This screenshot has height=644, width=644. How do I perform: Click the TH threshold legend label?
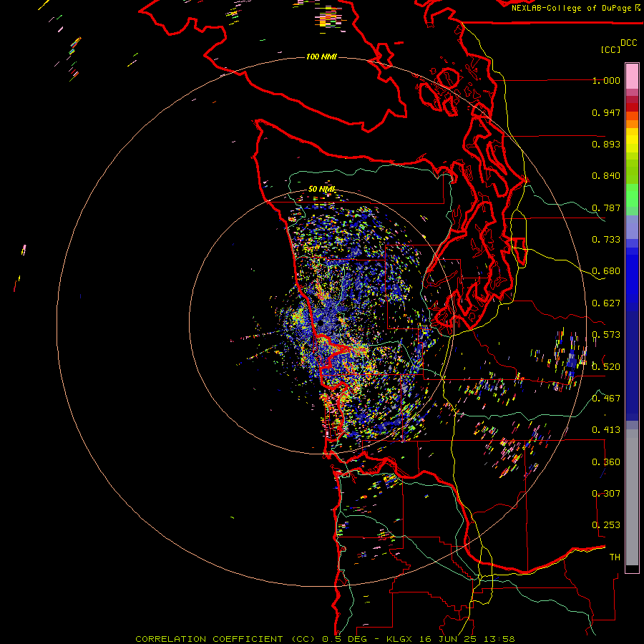click(615, 557)
